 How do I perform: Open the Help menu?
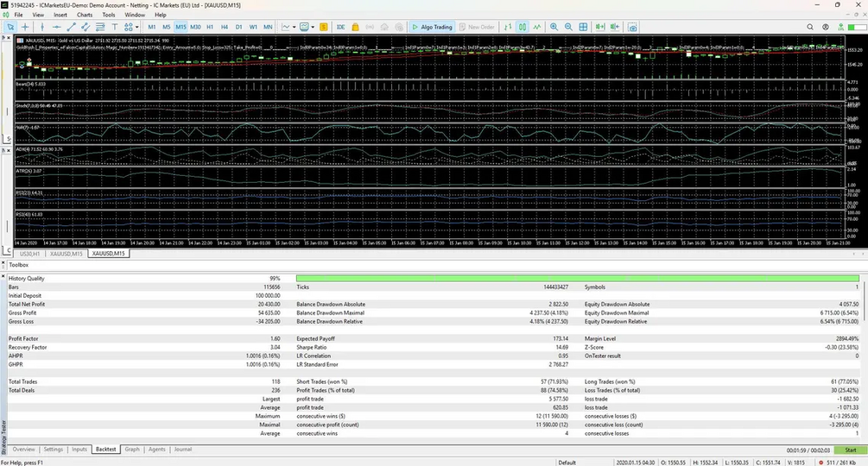[161, 15]
